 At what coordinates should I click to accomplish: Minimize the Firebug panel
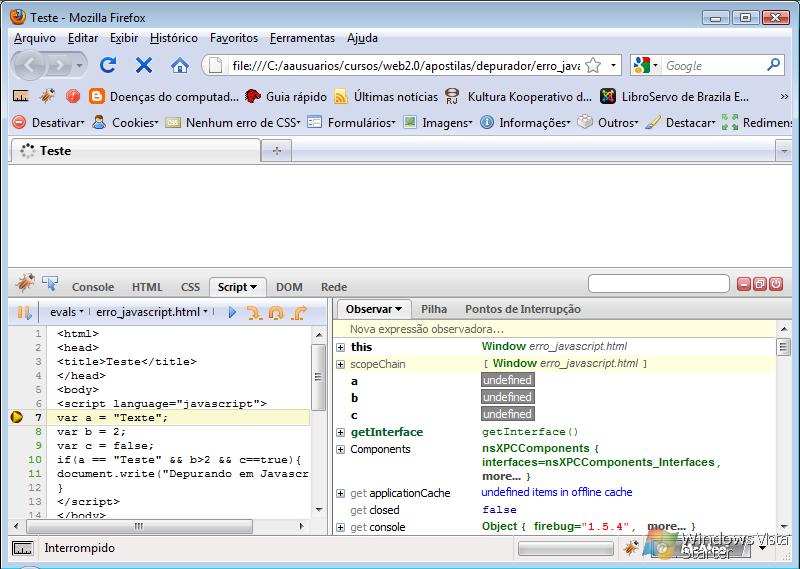point(743,284)
